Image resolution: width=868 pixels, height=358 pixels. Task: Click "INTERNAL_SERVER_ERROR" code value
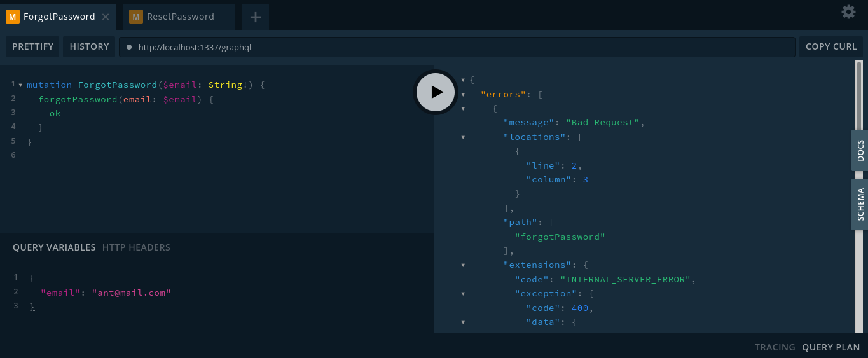[626, 279]
